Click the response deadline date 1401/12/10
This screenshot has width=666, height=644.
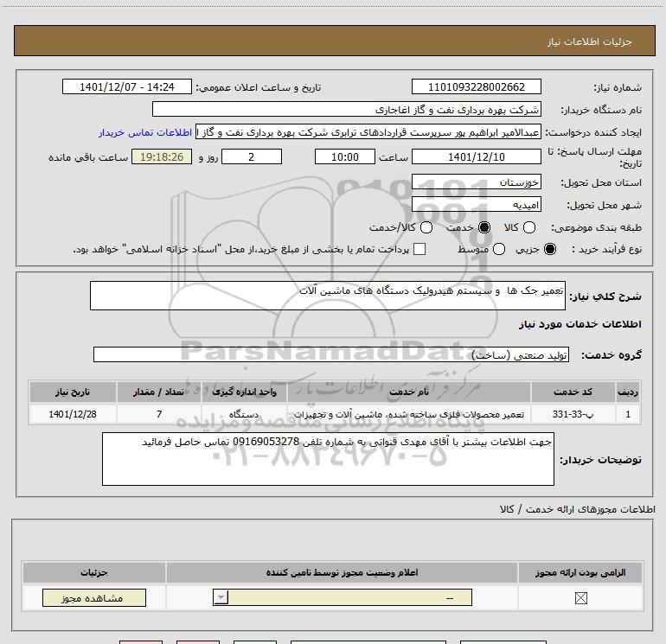pyautogui.click(x=476, y=157)
